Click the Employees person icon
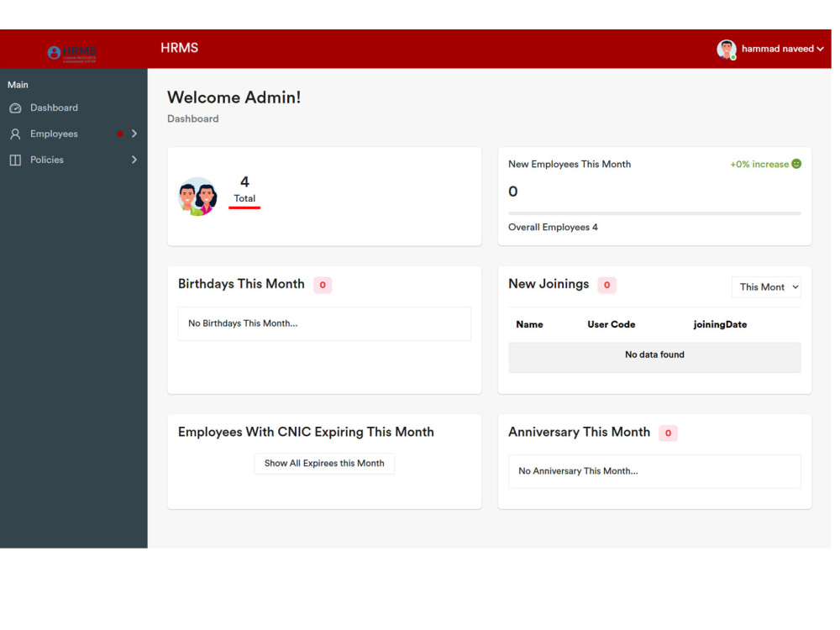This screenshot has height=630, width=840. tap(15, 134)
